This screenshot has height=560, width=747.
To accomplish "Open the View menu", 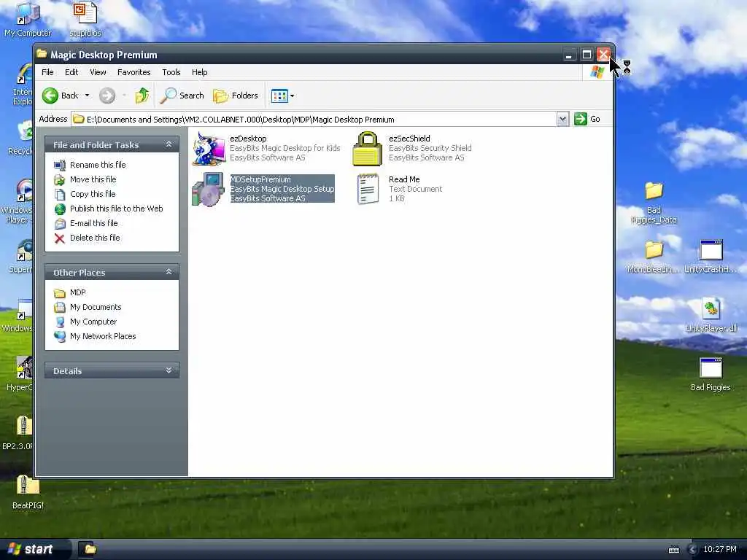I will (x=98, y=72).
